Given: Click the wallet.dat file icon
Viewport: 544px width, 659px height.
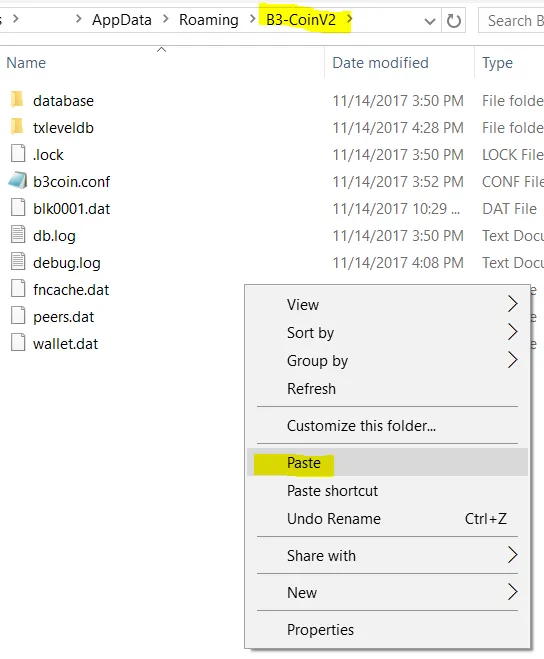Looking at the screenshot, I should [x=18, y=343].
